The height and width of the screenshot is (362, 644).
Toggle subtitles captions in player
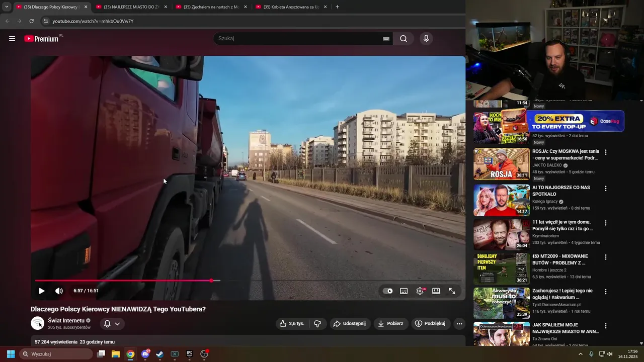(404, 291)
